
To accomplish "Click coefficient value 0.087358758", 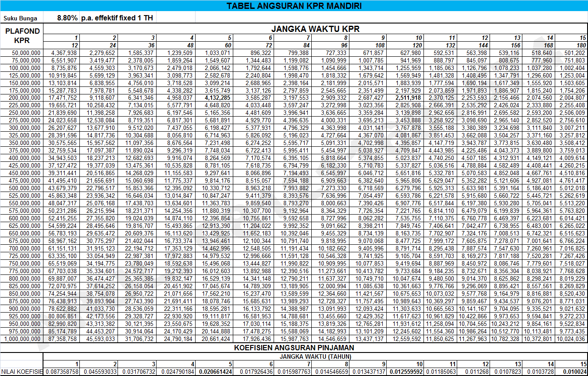I will pyautogui.click(x=62, y=372).
